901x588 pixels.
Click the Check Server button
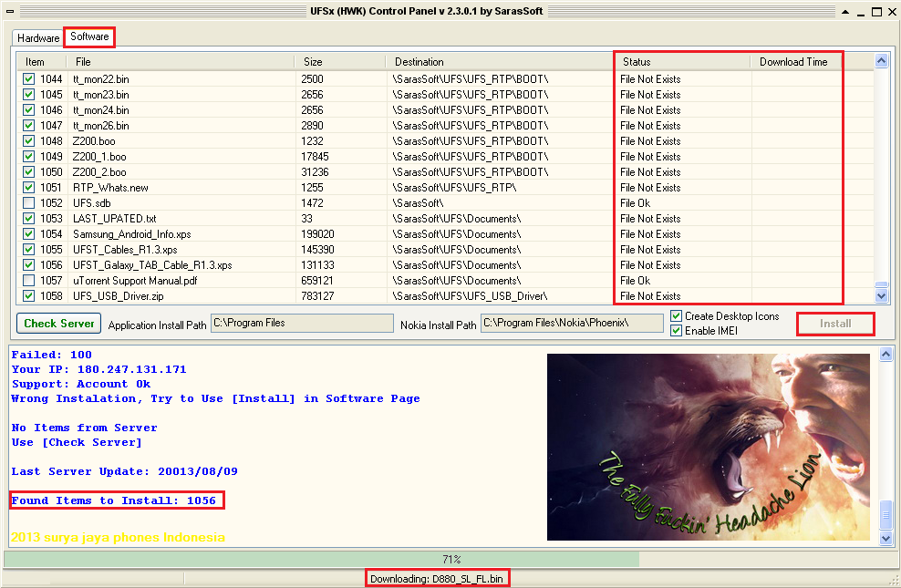click(x=58, y=324)
